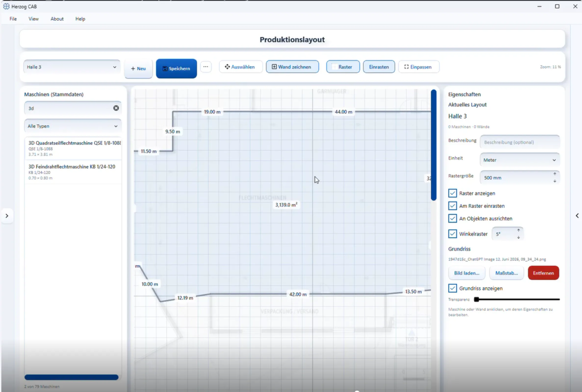Viewport: 582px width, 392px height.
Task: Disable Grundriss anzeigen checkbox
Action: [x=453, y=288]
